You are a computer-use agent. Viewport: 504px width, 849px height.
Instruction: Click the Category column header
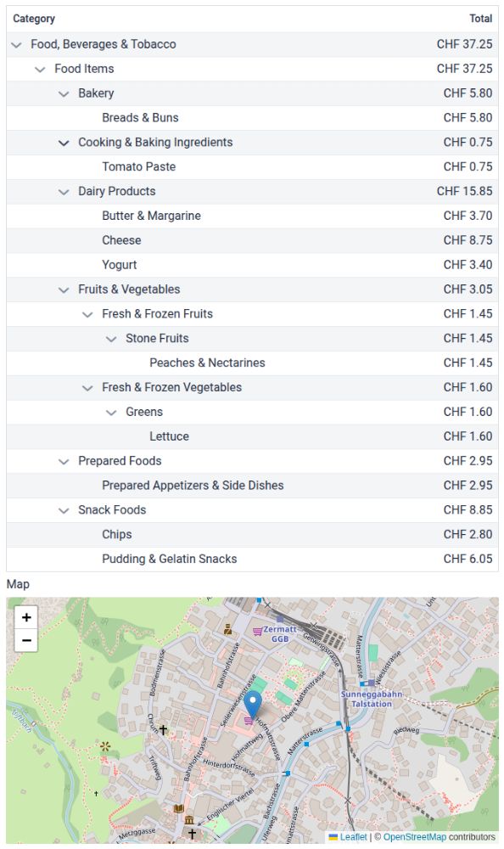coord(34,19)
